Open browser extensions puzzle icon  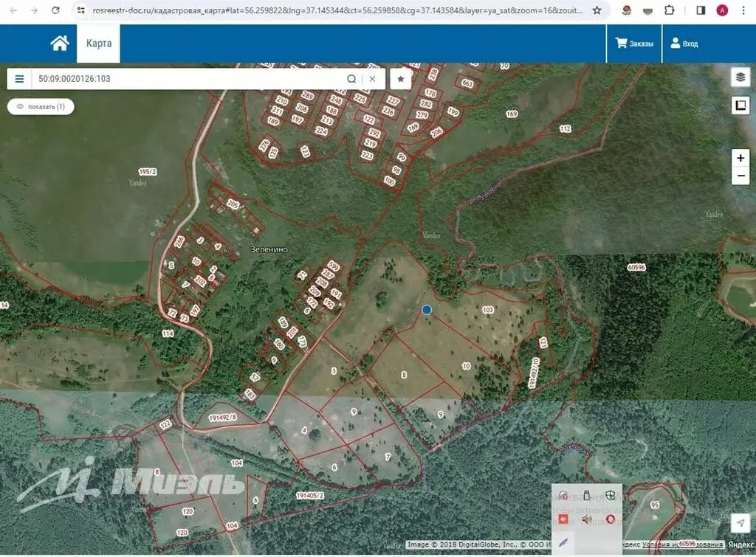(669, 10)
